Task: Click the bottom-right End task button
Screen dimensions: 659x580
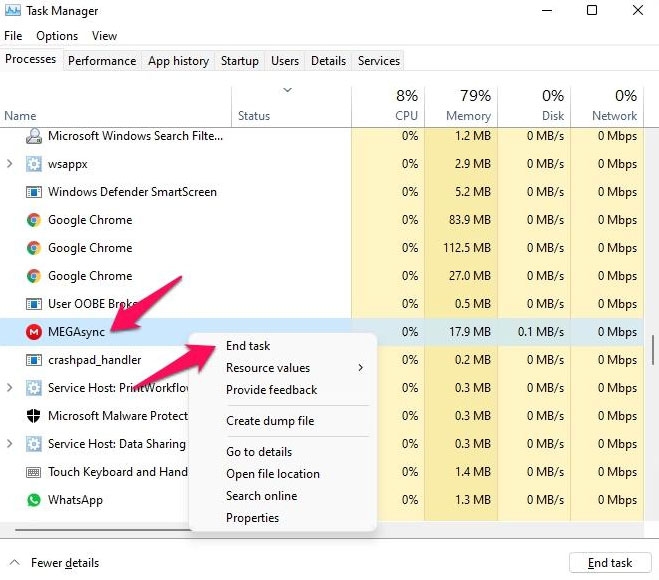Action: click(x=610, y=563)
